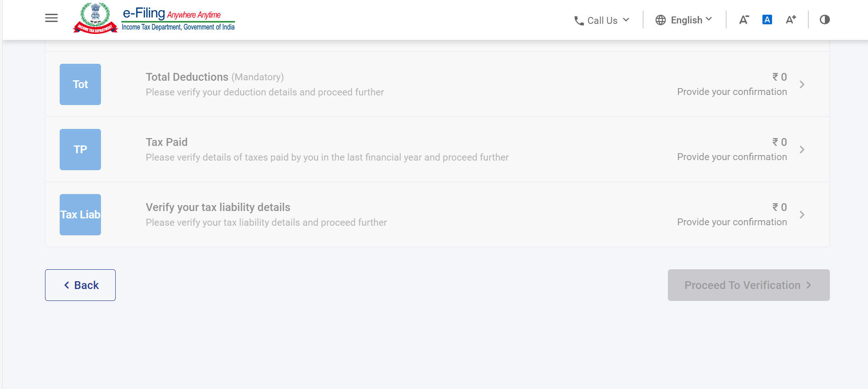Click the Income Tax Department emblem logo

pyautogui.click(x=95, y=18)
